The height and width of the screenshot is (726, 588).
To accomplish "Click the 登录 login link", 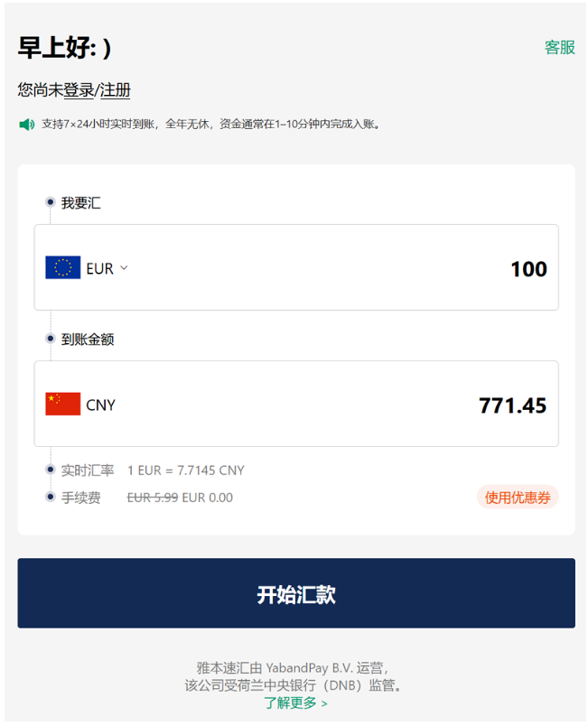I will click(x=79, y=89).
